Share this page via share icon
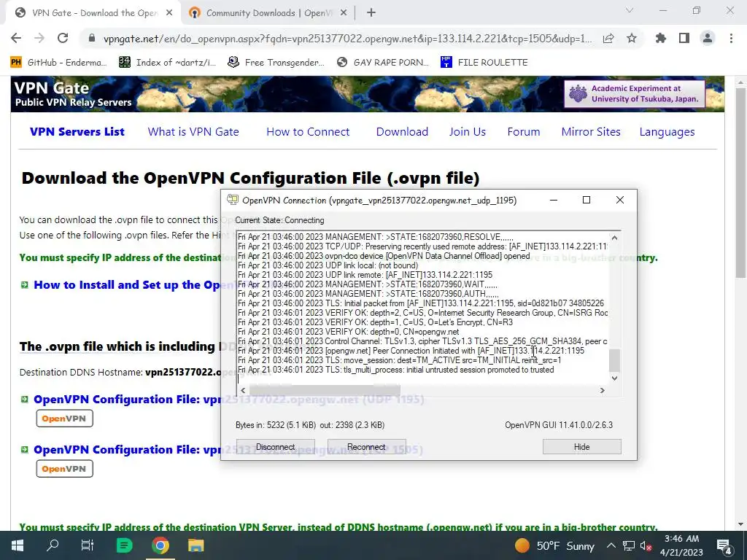Viewport: 747px width, 560px height. (608, 39)
